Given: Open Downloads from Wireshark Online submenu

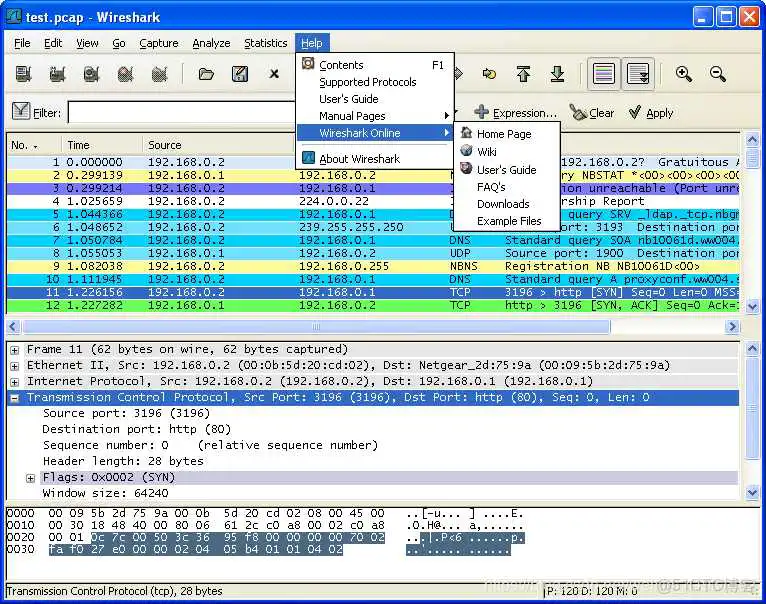Looking at the screenshot, I should 503,204.
